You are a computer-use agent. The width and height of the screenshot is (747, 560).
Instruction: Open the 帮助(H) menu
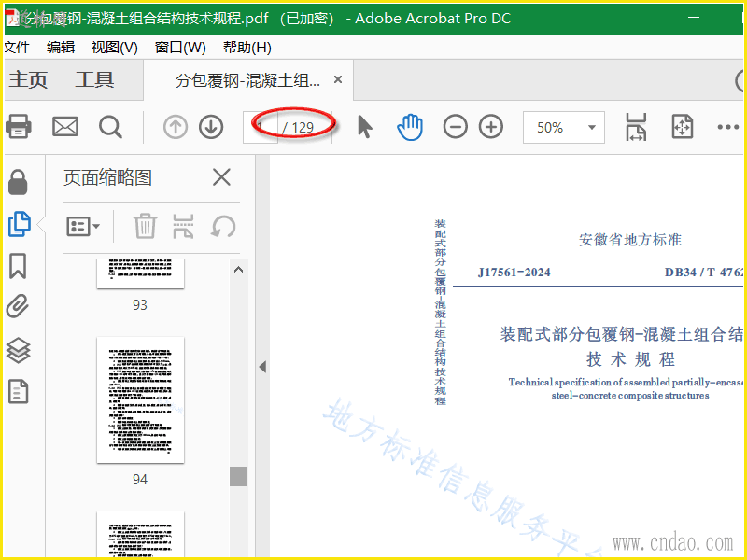tap(247, 48)
